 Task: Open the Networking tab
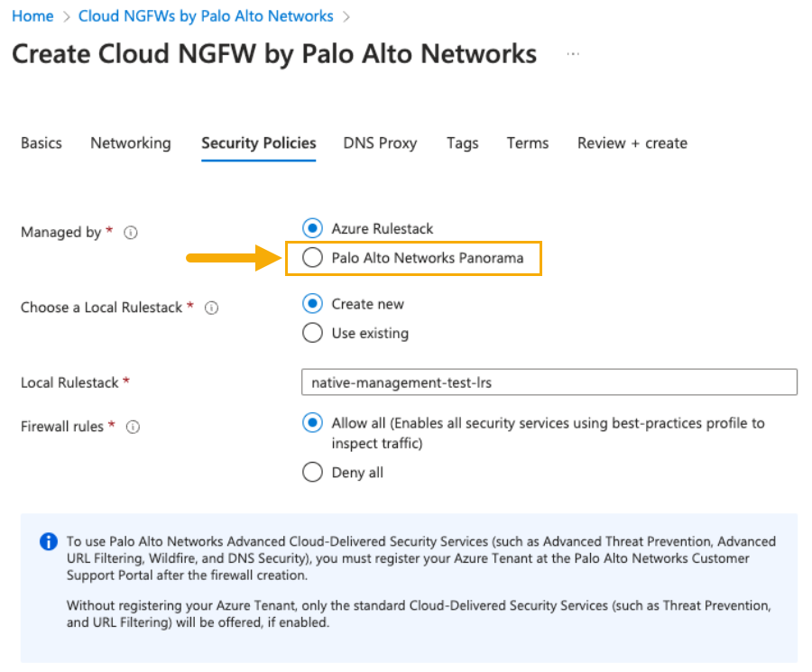coord(130,143)
